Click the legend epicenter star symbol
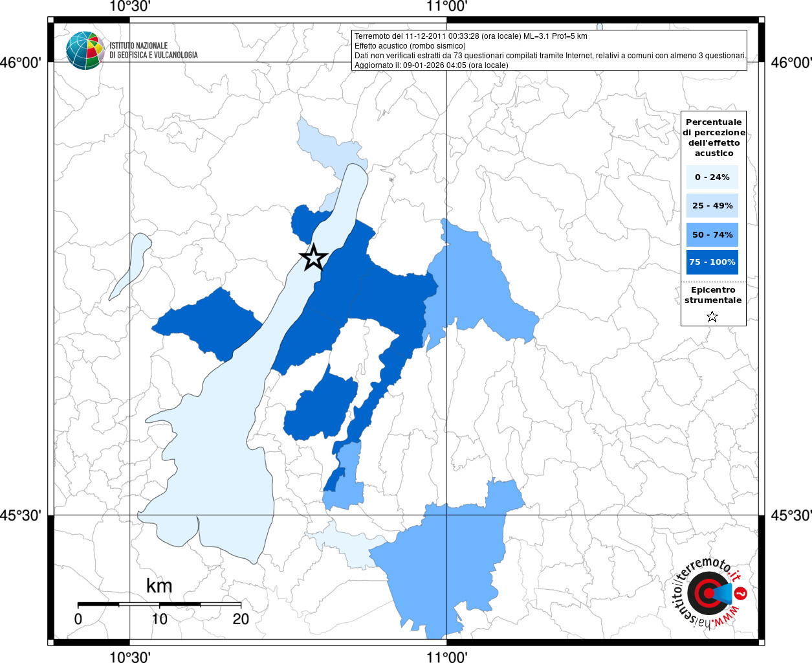 712,317
